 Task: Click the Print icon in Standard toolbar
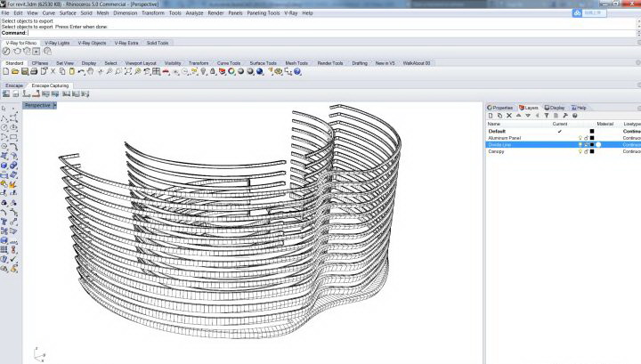(33, 71)
